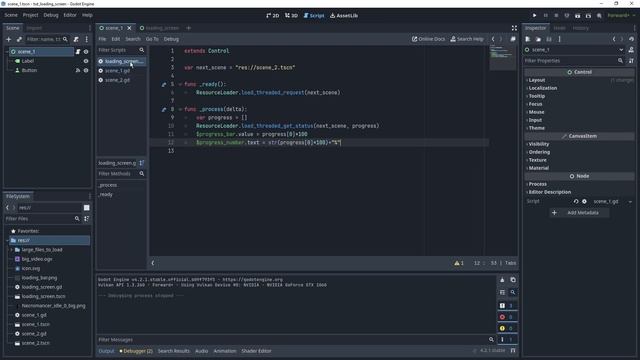640x360 pixels.
Task: Open the Movie Maker mode icon
Action: point(599,16)
